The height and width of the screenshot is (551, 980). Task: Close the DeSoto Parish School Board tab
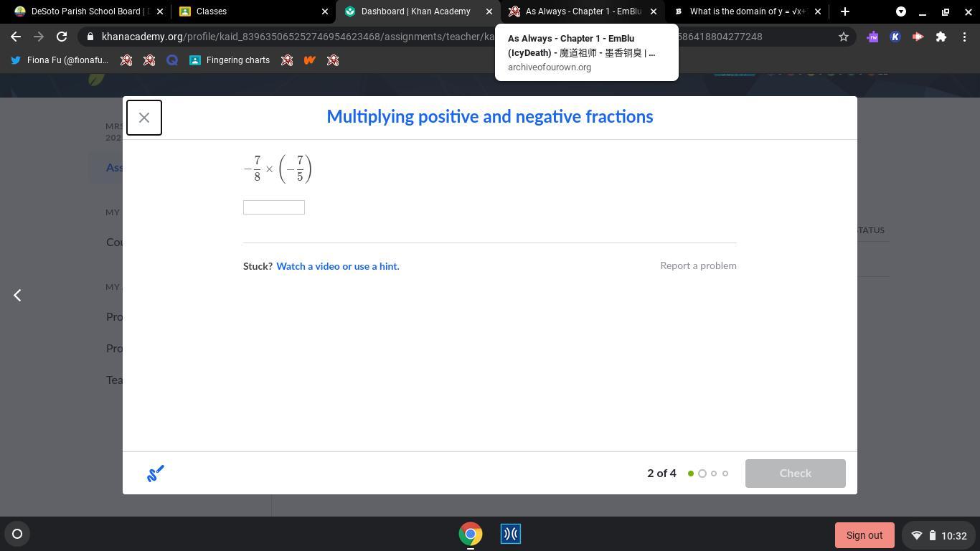click(x=160, y=11)
